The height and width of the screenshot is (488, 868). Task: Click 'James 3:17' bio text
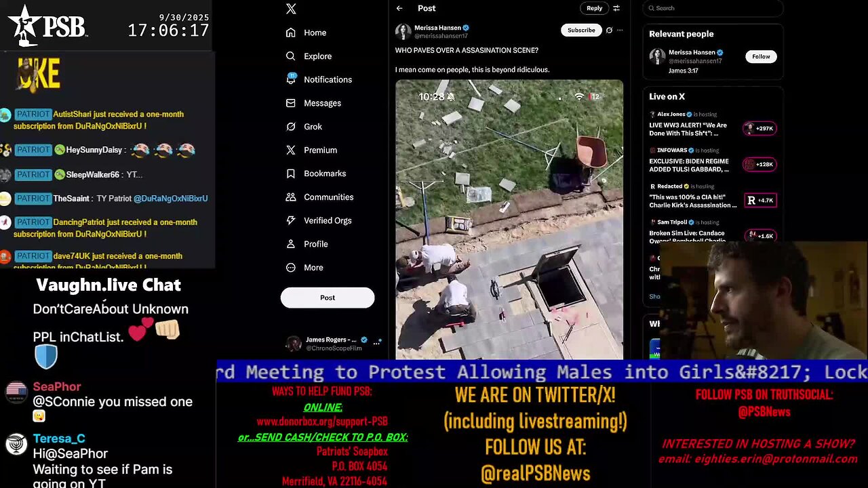coord(682,70)
